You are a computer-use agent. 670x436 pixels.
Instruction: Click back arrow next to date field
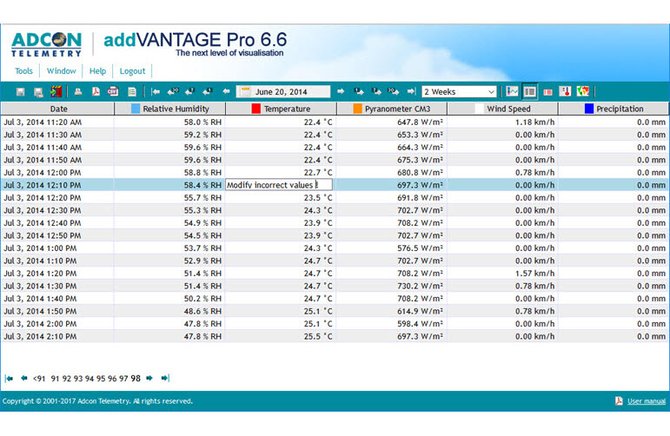pyautogui.click(x=226, y=91)
